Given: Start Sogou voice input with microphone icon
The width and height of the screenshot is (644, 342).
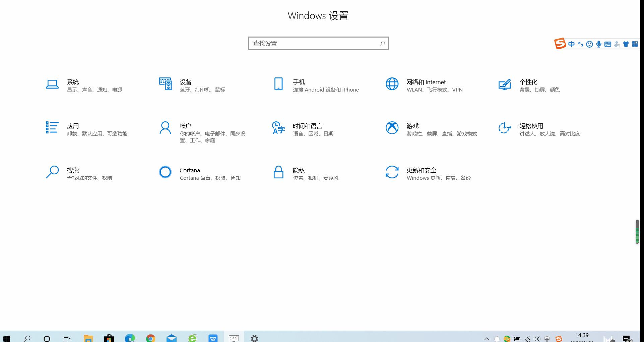Looking at the screenshot, I should pos(598,44).
